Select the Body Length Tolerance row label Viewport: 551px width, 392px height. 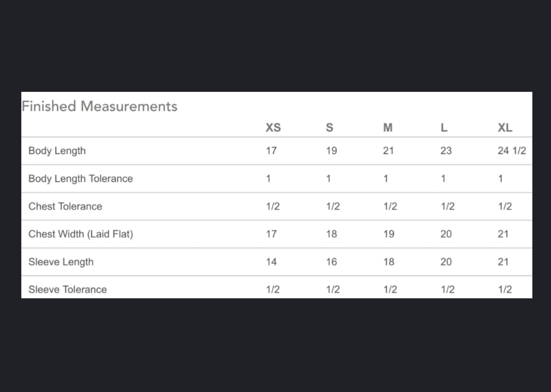coord(80,178)
